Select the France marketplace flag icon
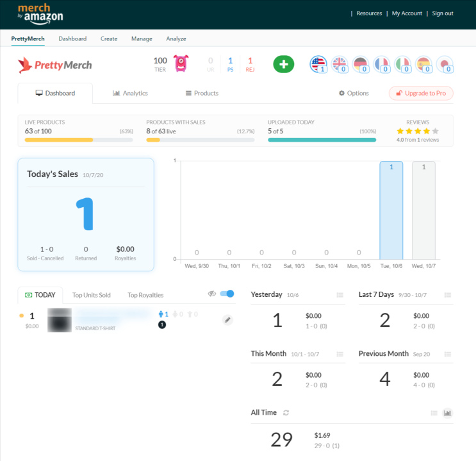Image resolution: width=476 pixels, height=461 pixels. (382, 64)
